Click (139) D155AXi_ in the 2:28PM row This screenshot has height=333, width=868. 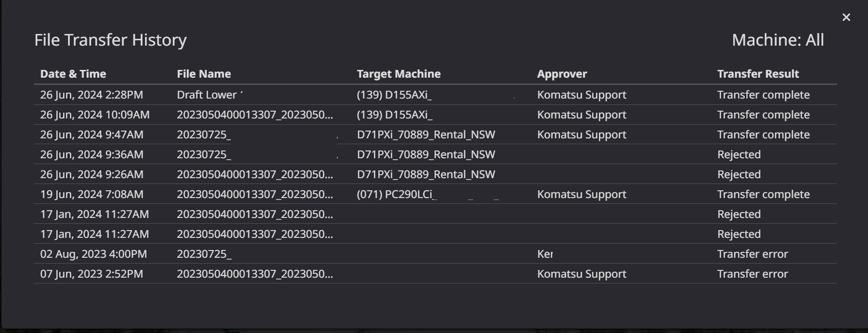(394, 95)
